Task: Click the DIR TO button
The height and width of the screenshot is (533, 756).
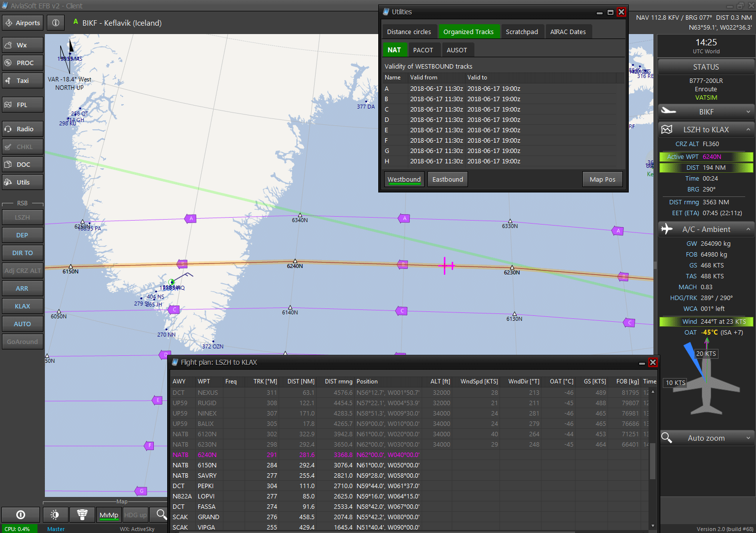Action: pyautogui.click(x=22, y=253)
